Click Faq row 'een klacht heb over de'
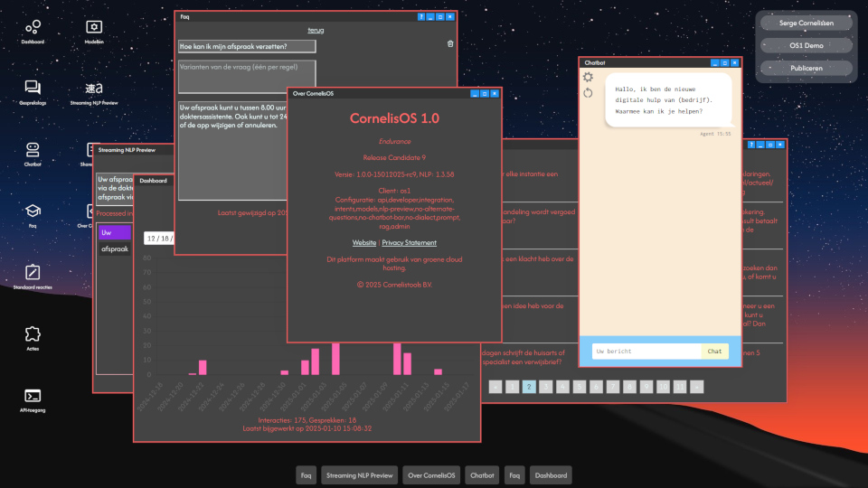Screen dimensions: 868x488 point(540,259)
